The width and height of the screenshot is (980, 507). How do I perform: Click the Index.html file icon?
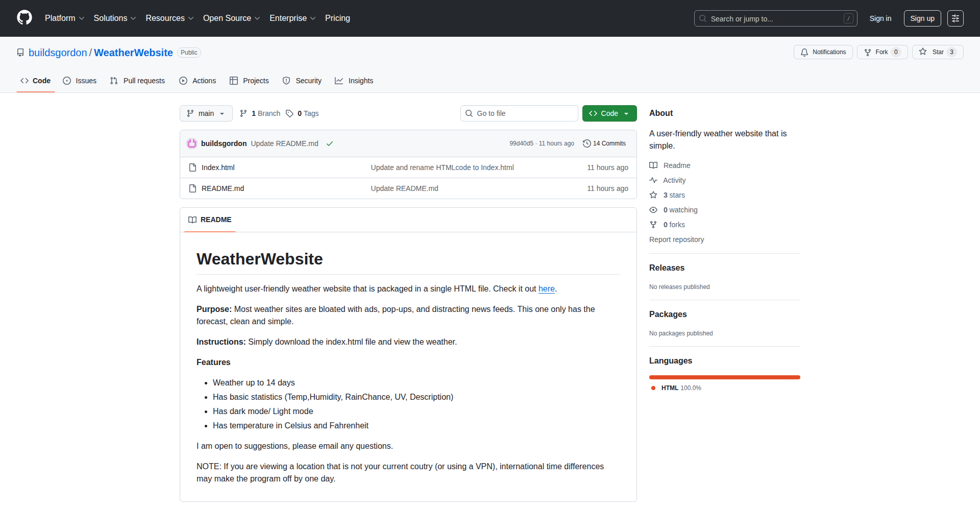click(x=192, y=167)
